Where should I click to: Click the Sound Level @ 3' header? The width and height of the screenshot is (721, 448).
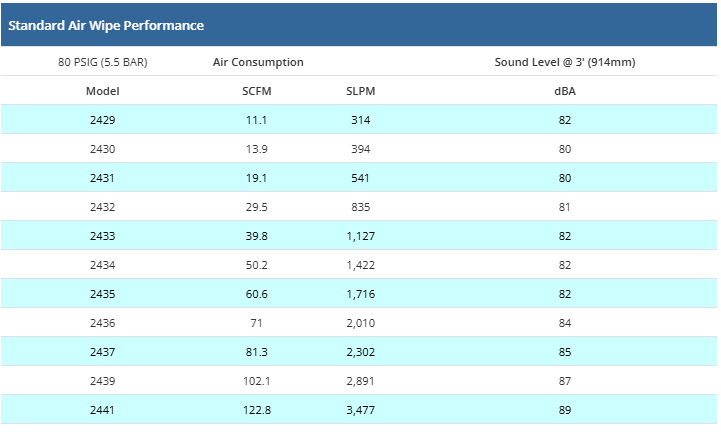tap(565, 62)
